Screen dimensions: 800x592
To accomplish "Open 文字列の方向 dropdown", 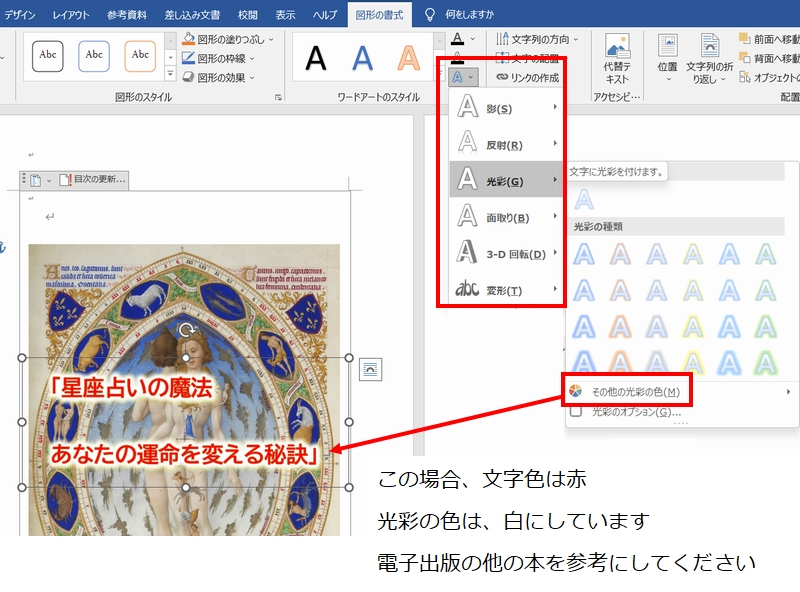I will click(537, 39).
